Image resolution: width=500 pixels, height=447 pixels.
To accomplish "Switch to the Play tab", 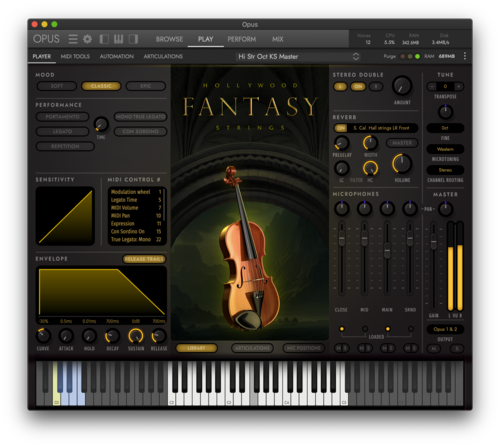I will 206,39.
